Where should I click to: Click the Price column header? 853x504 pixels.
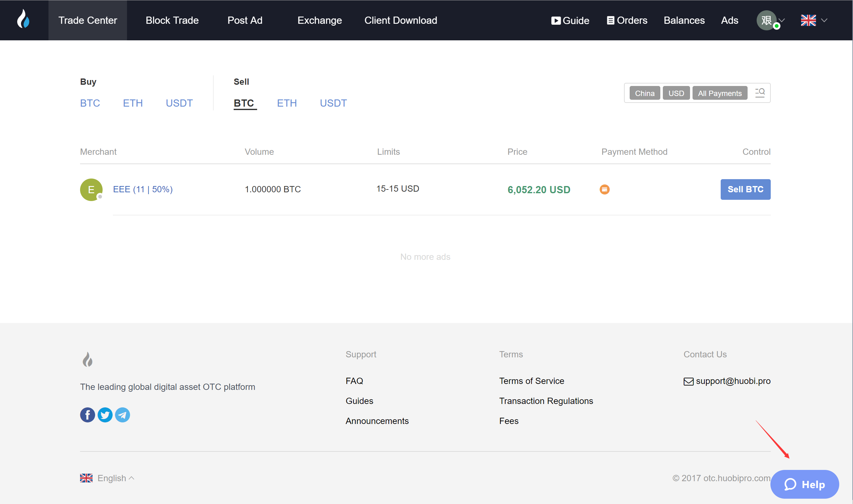517,151
